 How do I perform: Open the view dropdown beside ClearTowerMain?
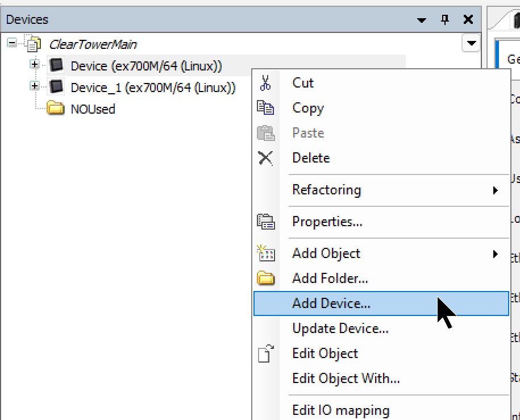[x=471, y=43]
